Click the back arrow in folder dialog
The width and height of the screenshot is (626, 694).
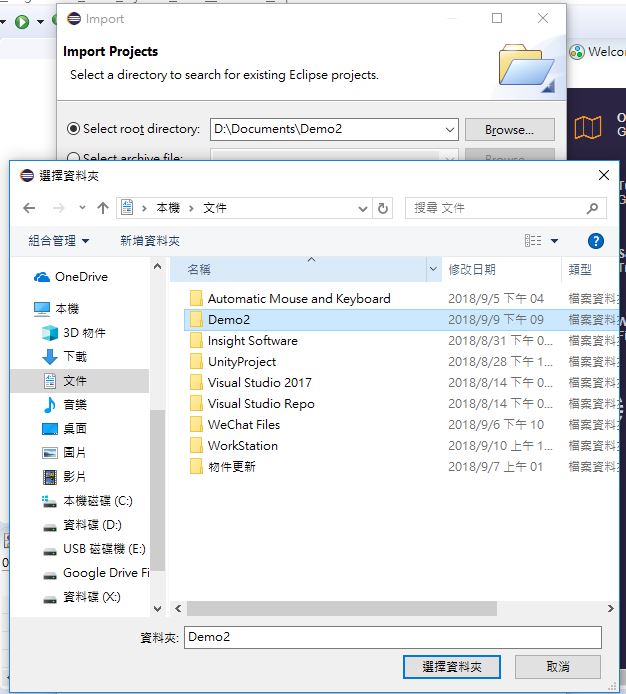coord(29,208)
